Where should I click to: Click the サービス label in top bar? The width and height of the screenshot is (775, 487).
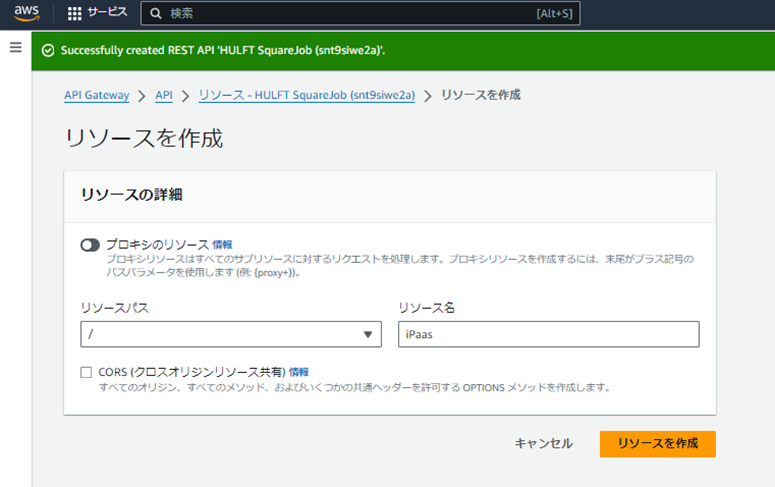click(107, 12)
